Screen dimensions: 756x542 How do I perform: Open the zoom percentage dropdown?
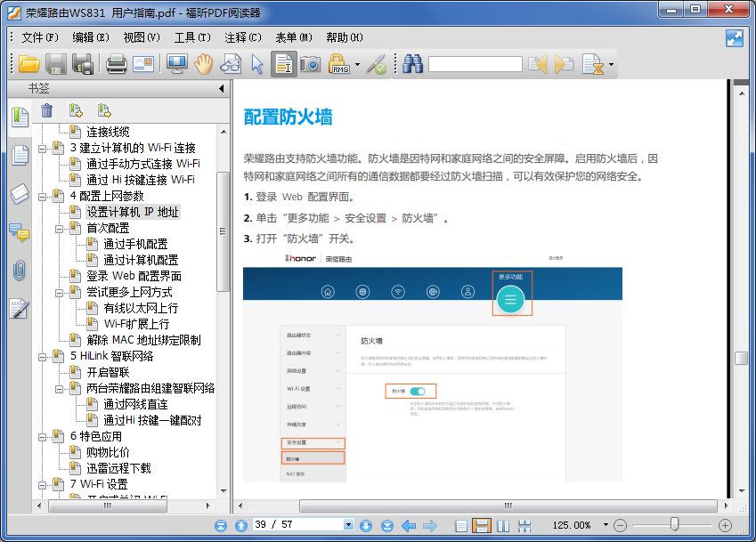[606, 525]
